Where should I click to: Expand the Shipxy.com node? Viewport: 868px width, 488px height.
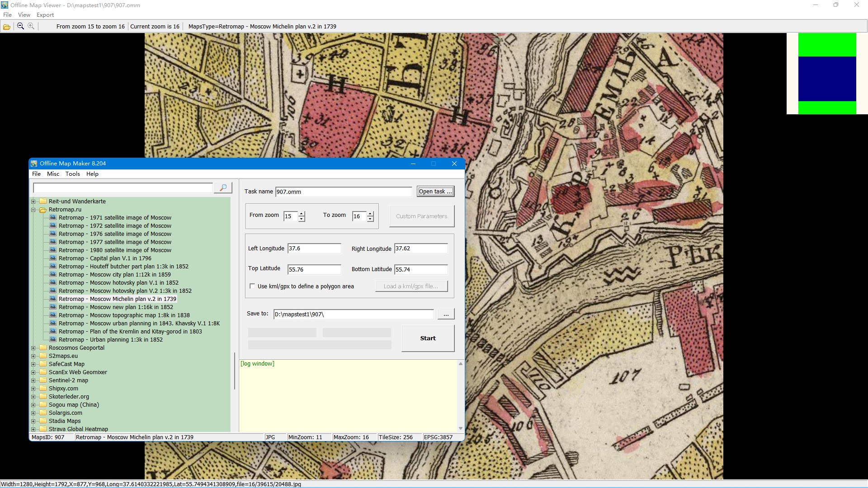[33, 389]
